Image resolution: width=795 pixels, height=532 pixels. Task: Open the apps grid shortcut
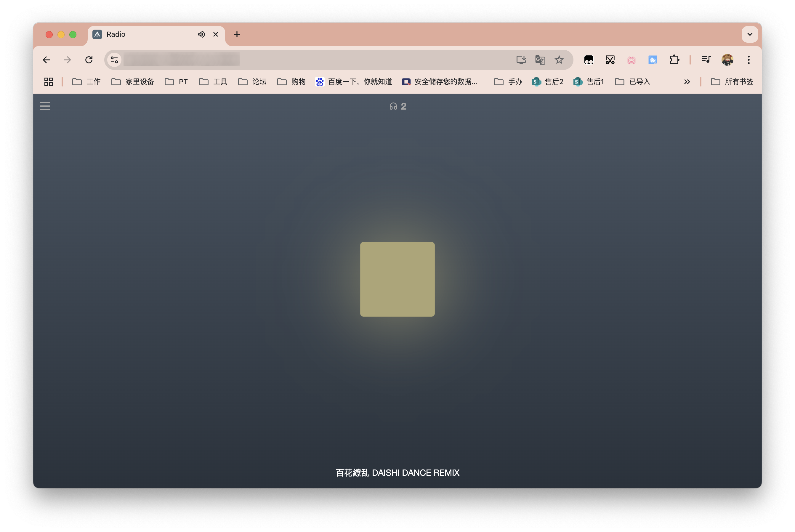pos(49,82)
